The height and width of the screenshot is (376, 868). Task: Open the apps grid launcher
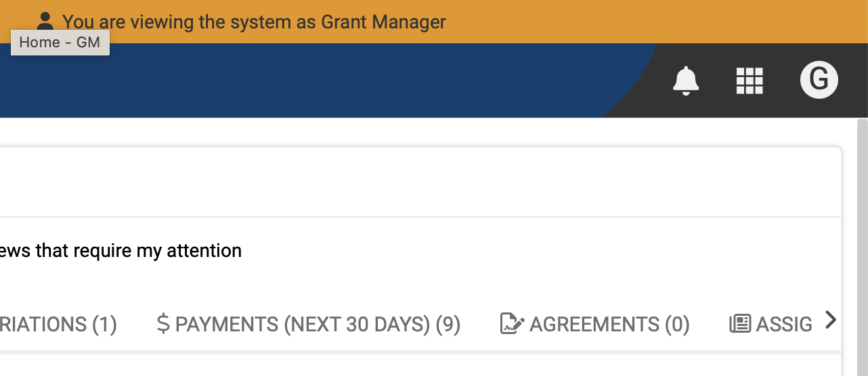tap(750, 80)
